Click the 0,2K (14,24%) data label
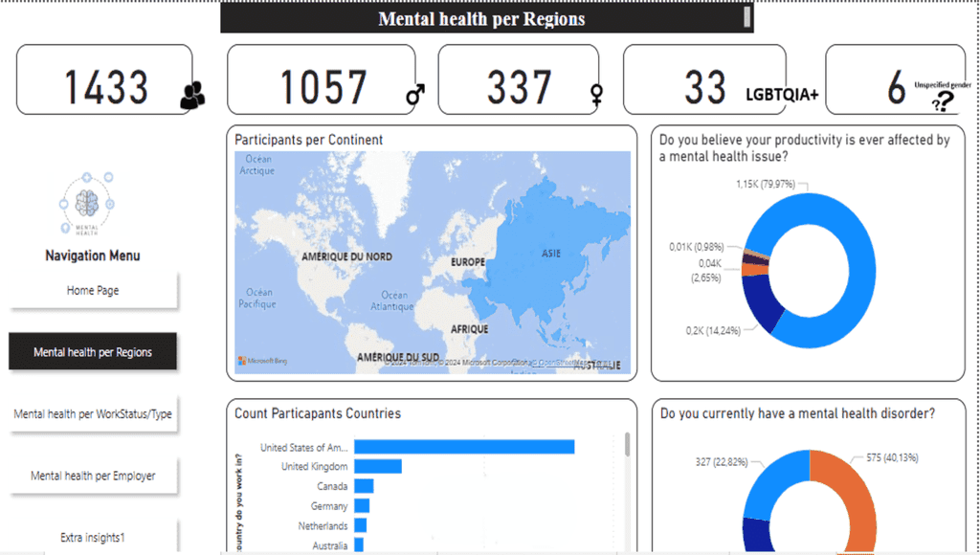Screen dimensions: 980x555 point(712,331)
